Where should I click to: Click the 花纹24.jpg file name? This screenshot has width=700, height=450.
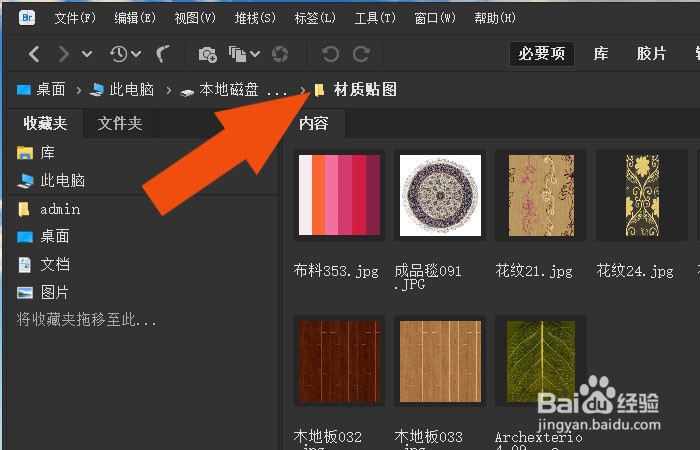coord(635,271)
